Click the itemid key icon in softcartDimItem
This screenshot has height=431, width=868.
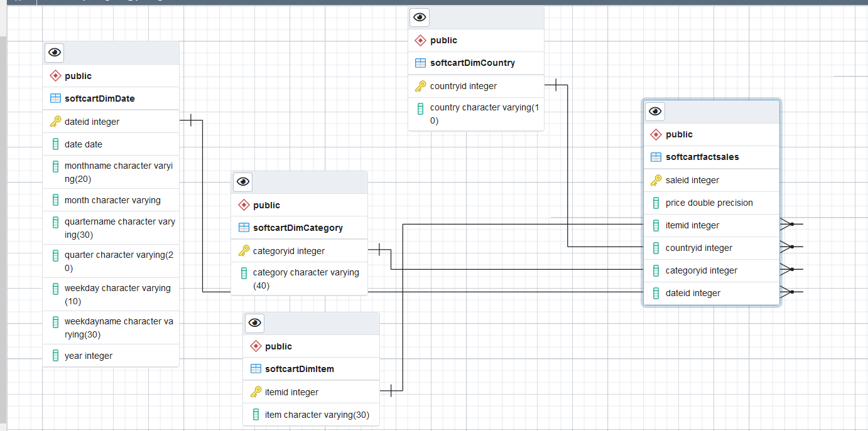click(x=256, y=392)
